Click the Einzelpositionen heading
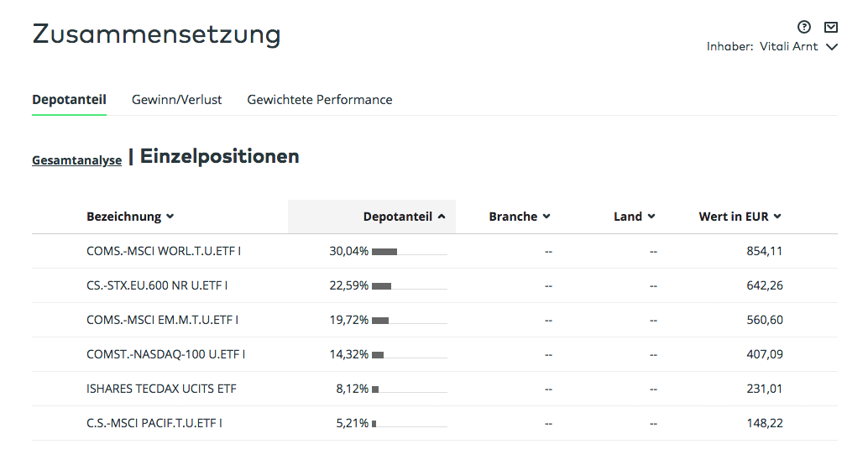Image resolution: width=868 pixels, height=460 pixels. pos(220,157)
